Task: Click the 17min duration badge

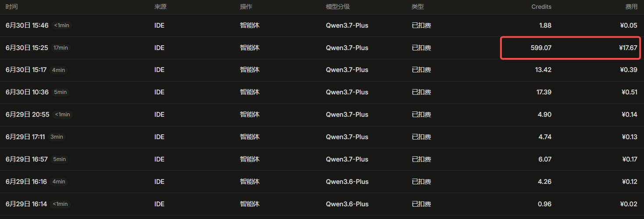Action: pos(61,47)
